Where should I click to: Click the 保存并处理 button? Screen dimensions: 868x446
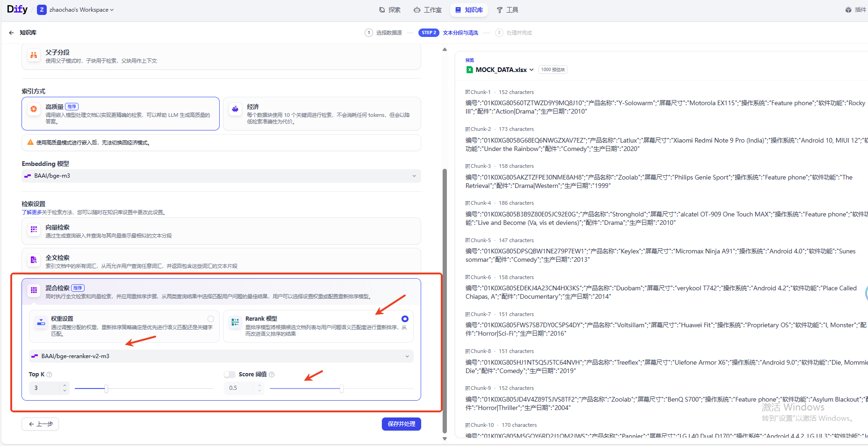pyautogui.click(x=402, y=424)
